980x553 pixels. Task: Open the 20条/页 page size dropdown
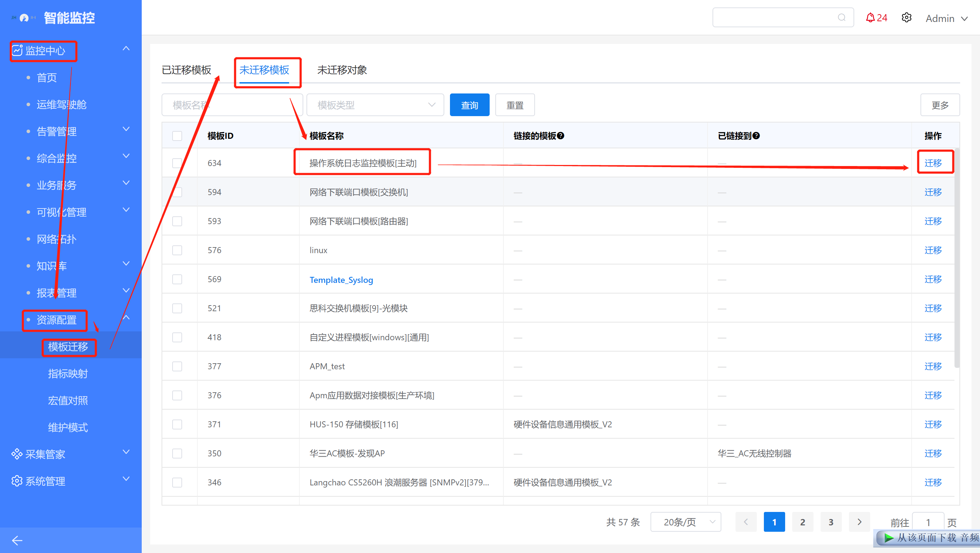(x=686, y=522)
